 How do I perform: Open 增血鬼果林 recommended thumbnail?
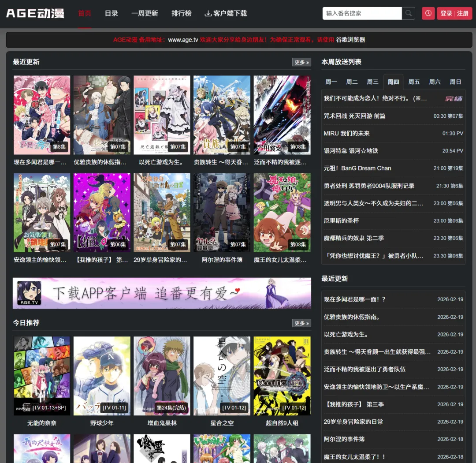pos(162,376)
